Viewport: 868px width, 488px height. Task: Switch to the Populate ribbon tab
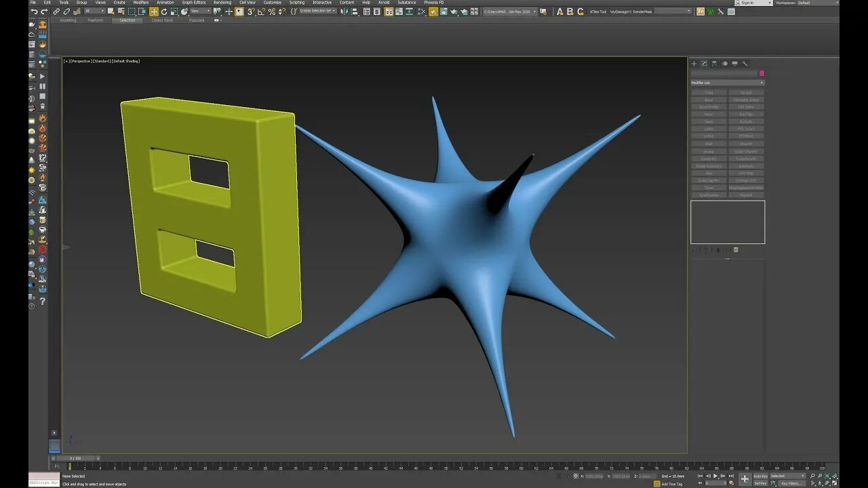click(x=197, y=20)
